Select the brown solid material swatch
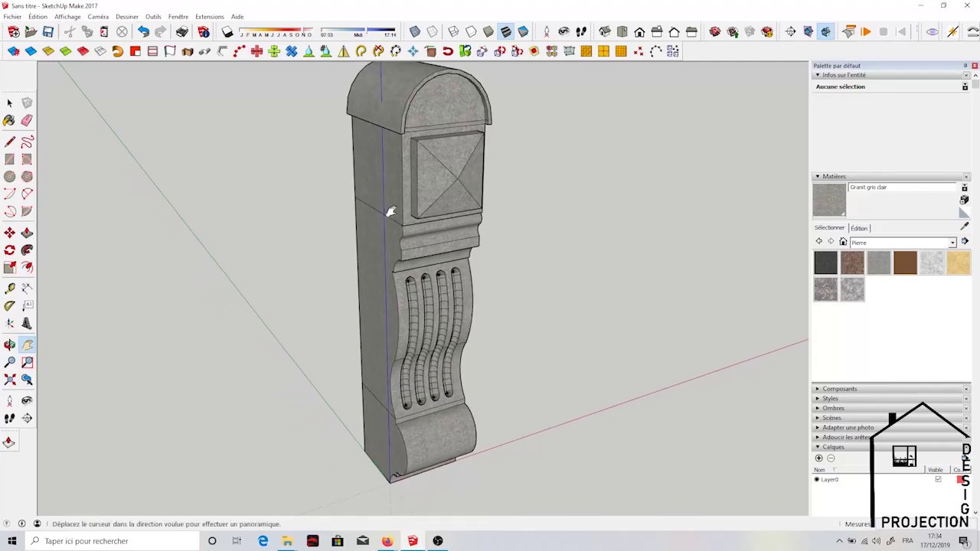The width and height of the screenshot is (980, 551). [905, 263]
